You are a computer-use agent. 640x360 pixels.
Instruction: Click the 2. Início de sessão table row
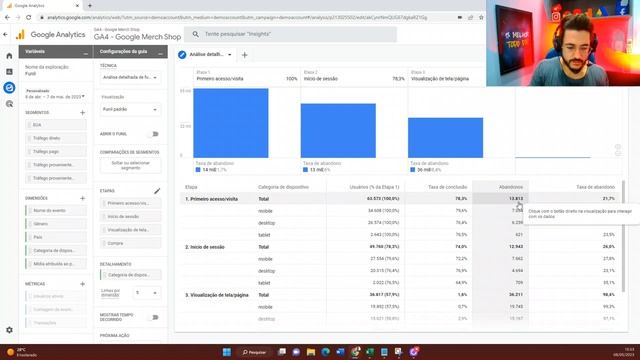tap(400, 247)
